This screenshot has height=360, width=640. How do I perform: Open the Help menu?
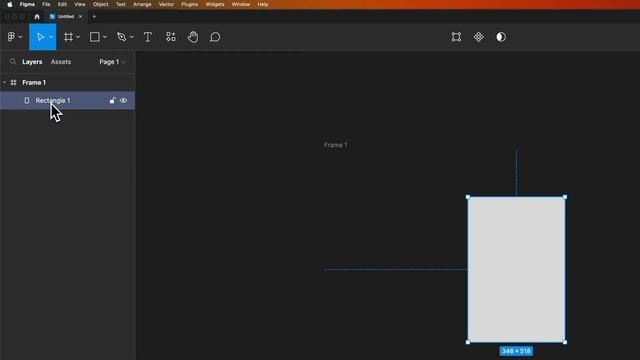pyautogui.click(x=263, y=4)
